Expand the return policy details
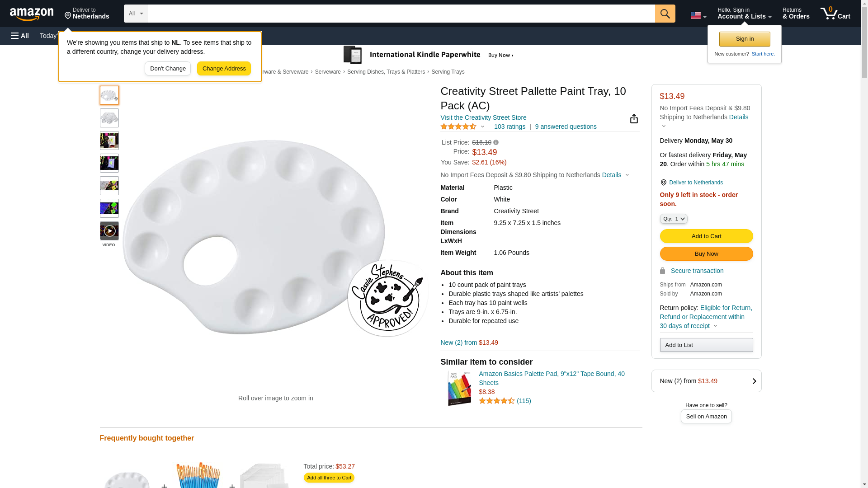868x488 pixels. (715, 326)
